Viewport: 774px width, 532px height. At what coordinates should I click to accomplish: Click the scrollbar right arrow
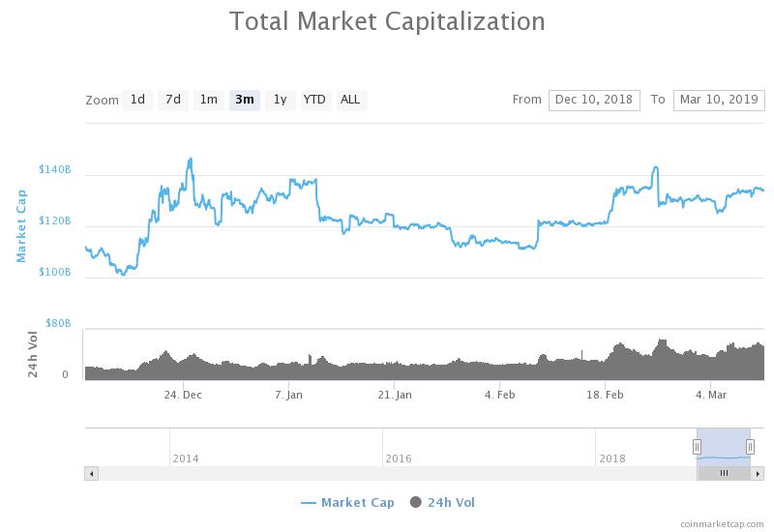coord(758,473)
